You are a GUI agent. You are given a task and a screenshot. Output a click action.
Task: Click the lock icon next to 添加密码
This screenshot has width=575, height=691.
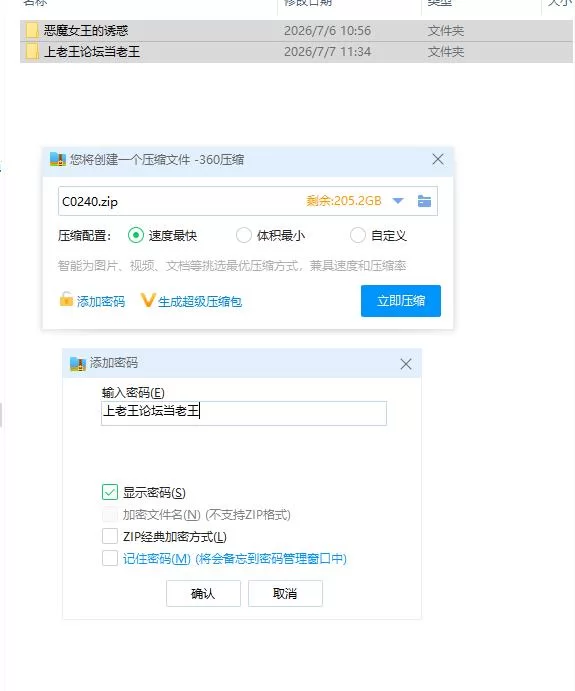[x=66, y=299]
